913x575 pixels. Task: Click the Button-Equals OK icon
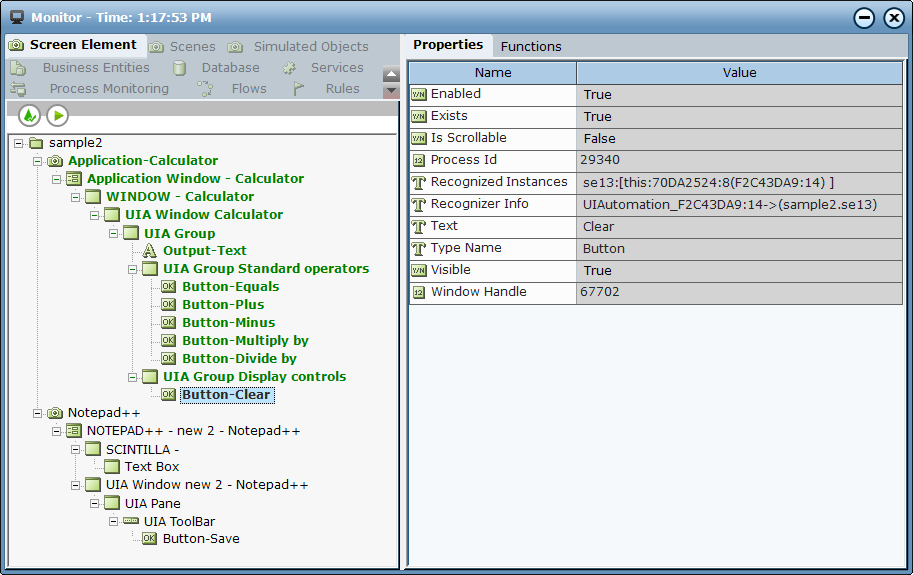click(x=168, y=287)
